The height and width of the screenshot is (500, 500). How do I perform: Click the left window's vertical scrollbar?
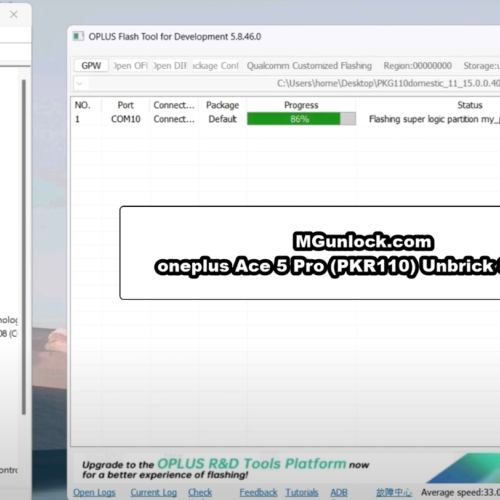pyautogui.click(x=24, y=247)
